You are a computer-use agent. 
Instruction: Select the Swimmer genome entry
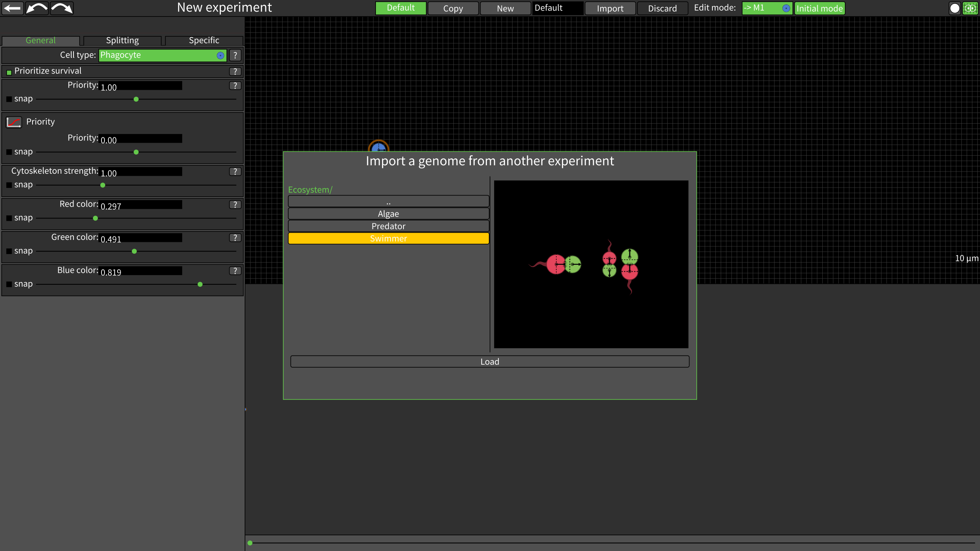(389, 238)
